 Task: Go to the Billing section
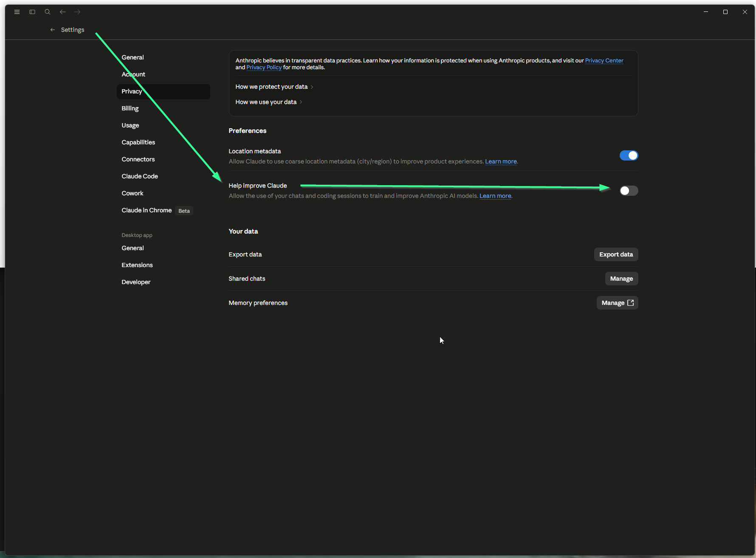(164, 108)
